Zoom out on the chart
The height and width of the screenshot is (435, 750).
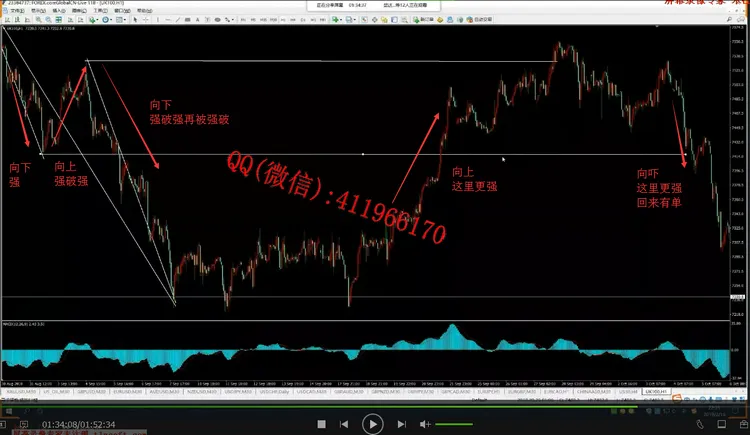pos(48,20)
